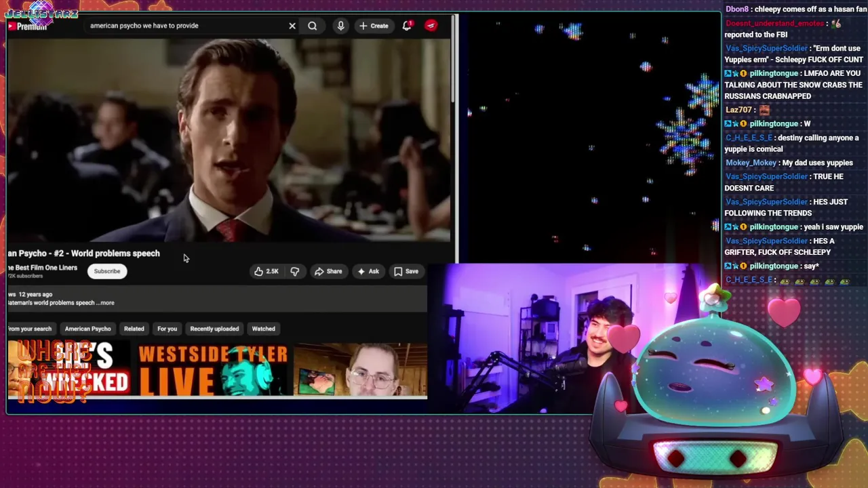This screenshot has height=488, width=868.
Task: Save the video to a playlist
Action: pos(406,271)
